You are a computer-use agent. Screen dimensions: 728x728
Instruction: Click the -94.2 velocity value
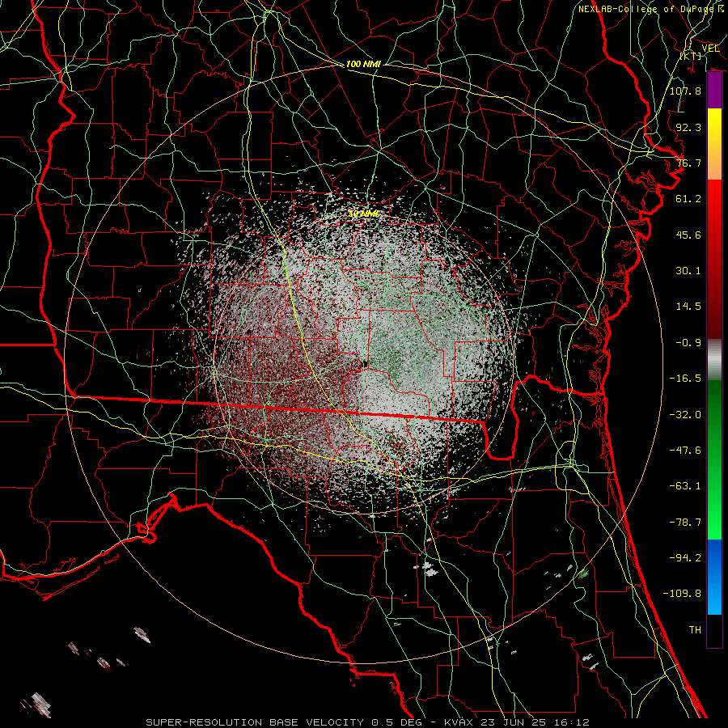(x=685, y=558)
